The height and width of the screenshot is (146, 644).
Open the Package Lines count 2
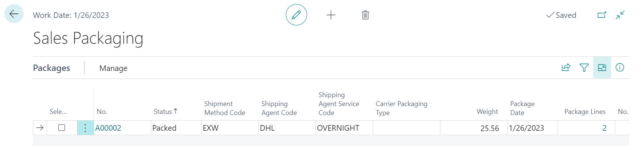tap(604, 128)
